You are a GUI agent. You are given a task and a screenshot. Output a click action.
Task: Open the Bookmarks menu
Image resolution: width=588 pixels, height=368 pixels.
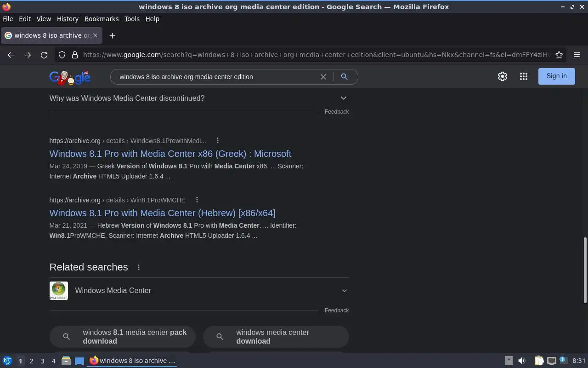(102, 19)
